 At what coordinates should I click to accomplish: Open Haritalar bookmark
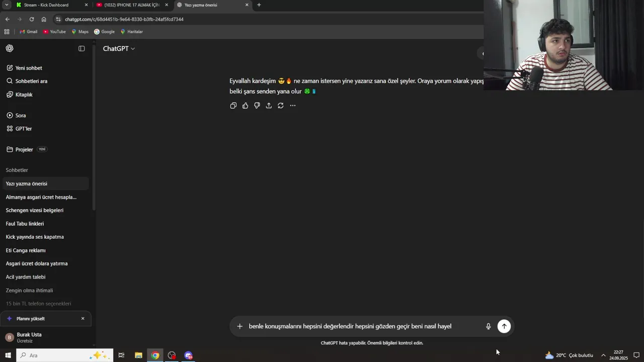[x=132, y=32]
